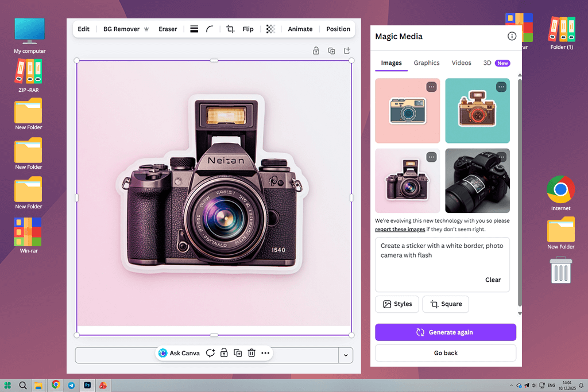Open the Position panel
The width and height of the screenshot is (588, 392).
tap(338, 29)
